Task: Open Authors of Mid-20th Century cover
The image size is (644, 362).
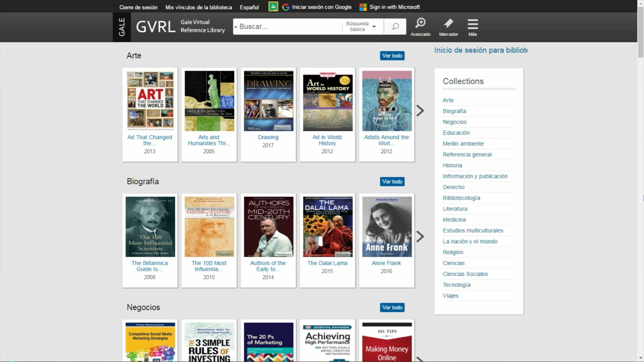Action: tap(269, 227)
